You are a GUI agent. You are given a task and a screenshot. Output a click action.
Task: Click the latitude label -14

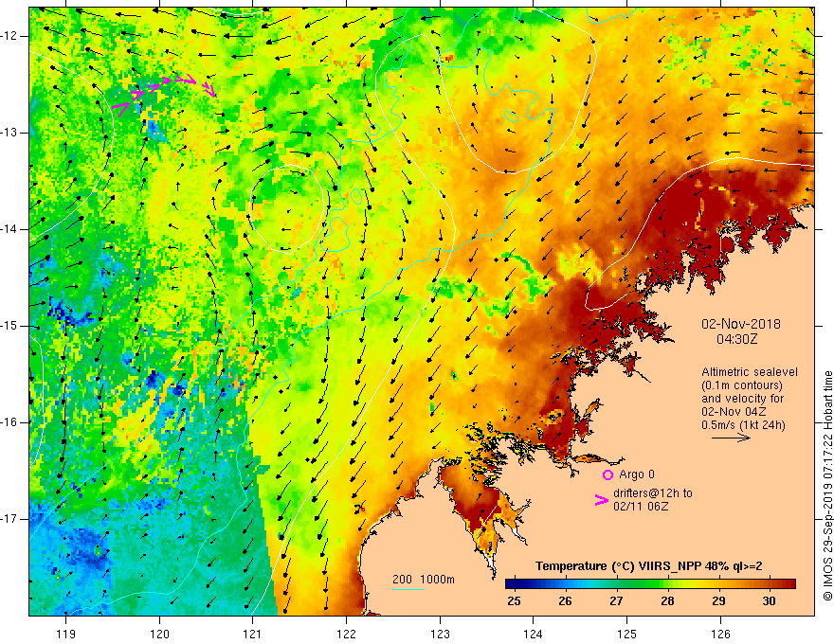coord(9,229)
